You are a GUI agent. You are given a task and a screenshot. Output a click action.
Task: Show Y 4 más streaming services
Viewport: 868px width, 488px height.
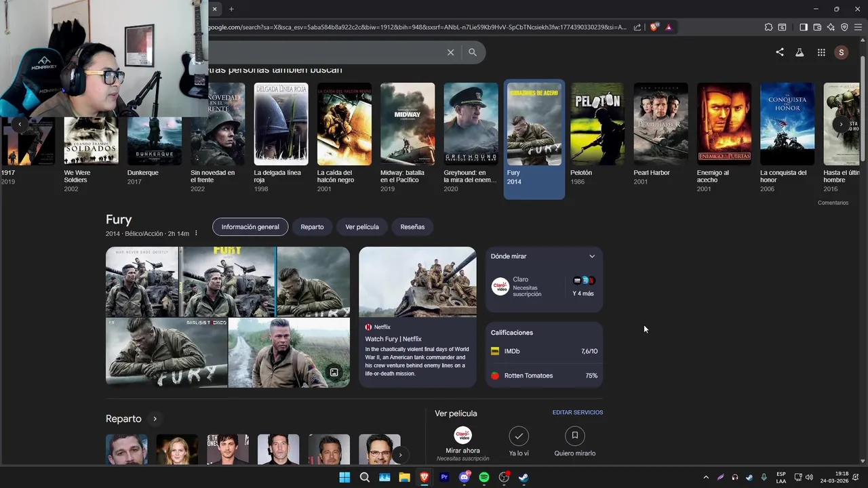tap(583, 287)
